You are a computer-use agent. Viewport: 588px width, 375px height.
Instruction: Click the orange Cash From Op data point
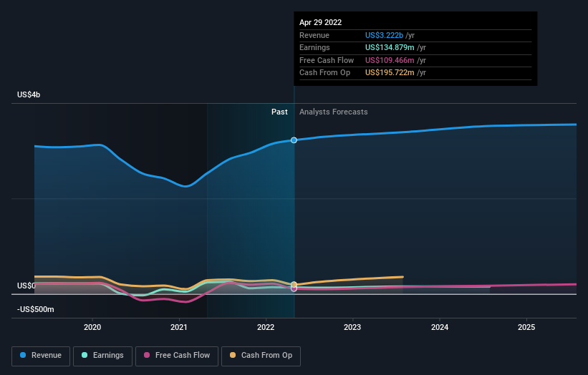[294, 284]
